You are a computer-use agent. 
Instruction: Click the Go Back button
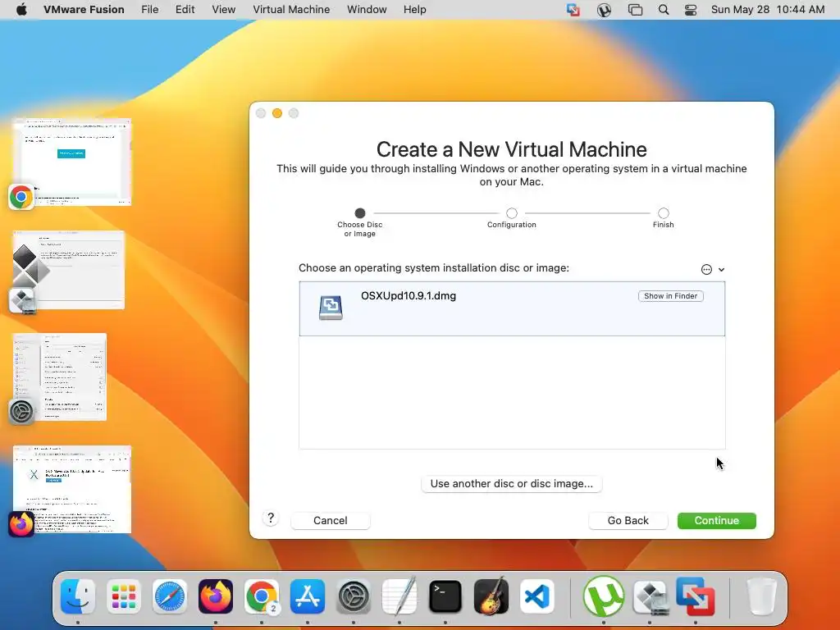click(x=628, y=521)
